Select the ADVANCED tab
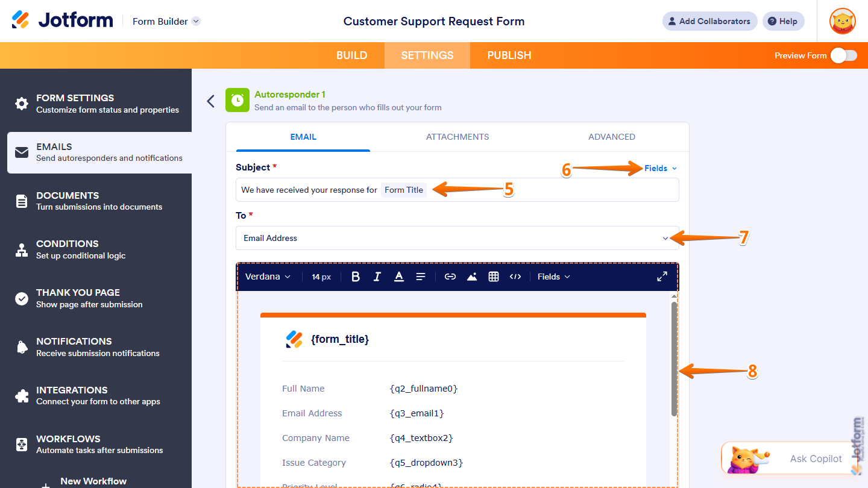Screen dimensions: 868x488 pos(612,137)
